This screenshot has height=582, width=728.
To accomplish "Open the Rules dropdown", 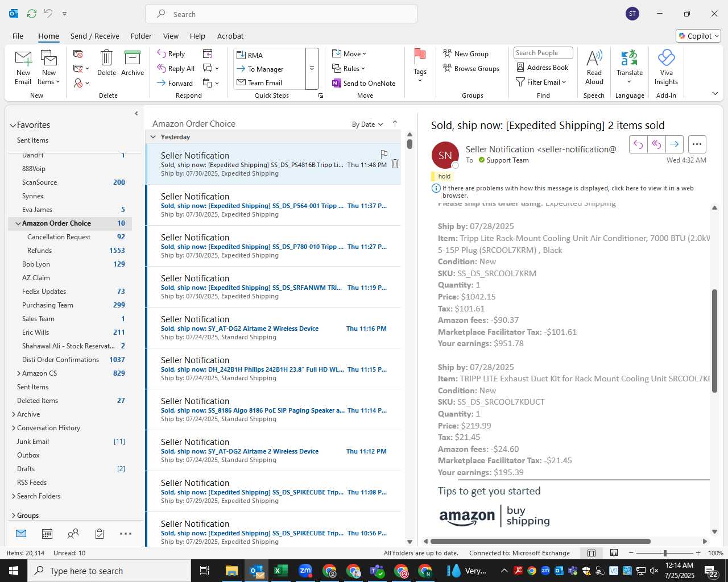I will (x=349, y=68).
